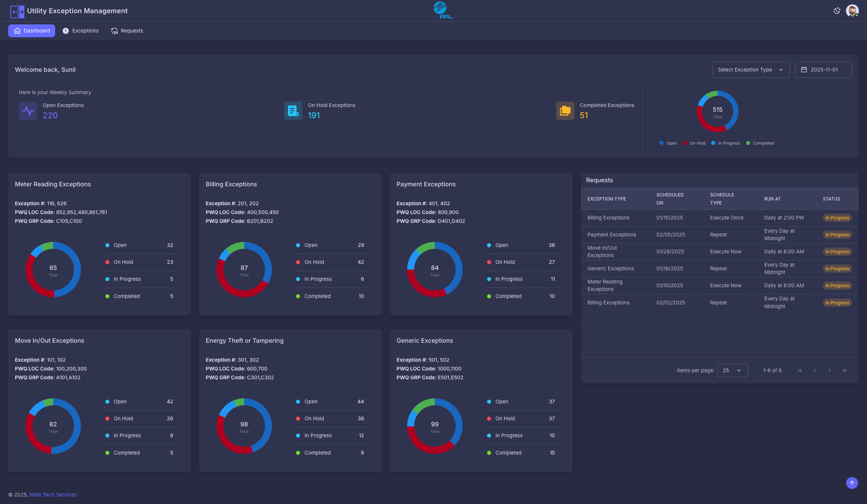This screenshot has height=504, width=867.
Task: Click the Open Exceptions activity icon
Action: pos(28,110)
